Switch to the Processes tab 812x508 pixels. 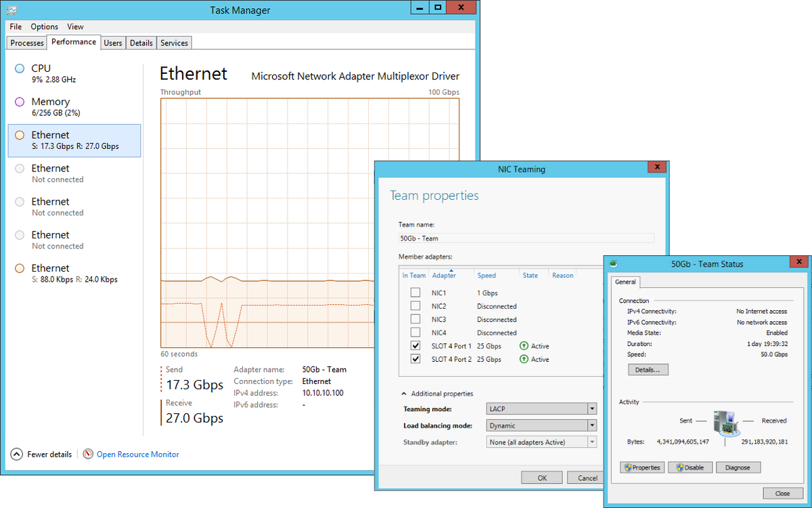click(x=26, y=42)
